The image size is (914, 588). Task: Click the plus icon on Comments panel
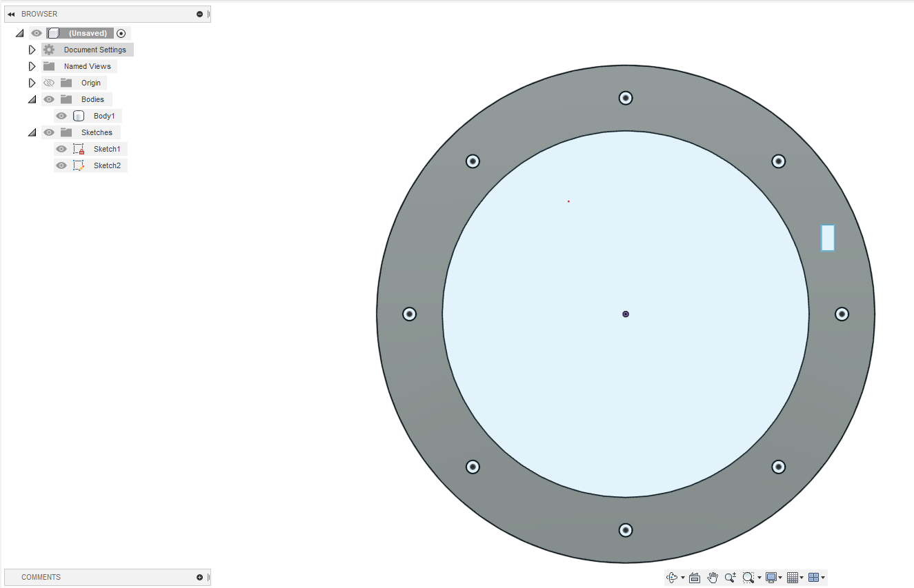(x=200, y=577)
